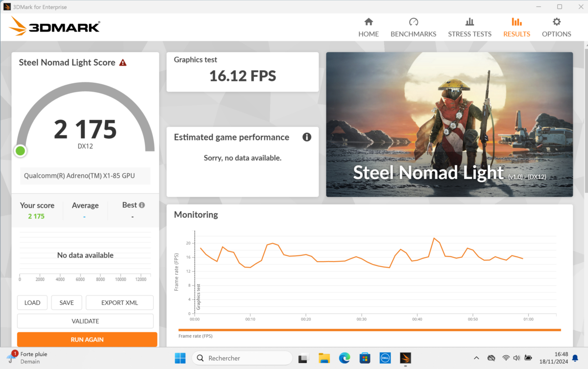
Task: Save the benchmark result with SAVE
Action: click(66, 302)
